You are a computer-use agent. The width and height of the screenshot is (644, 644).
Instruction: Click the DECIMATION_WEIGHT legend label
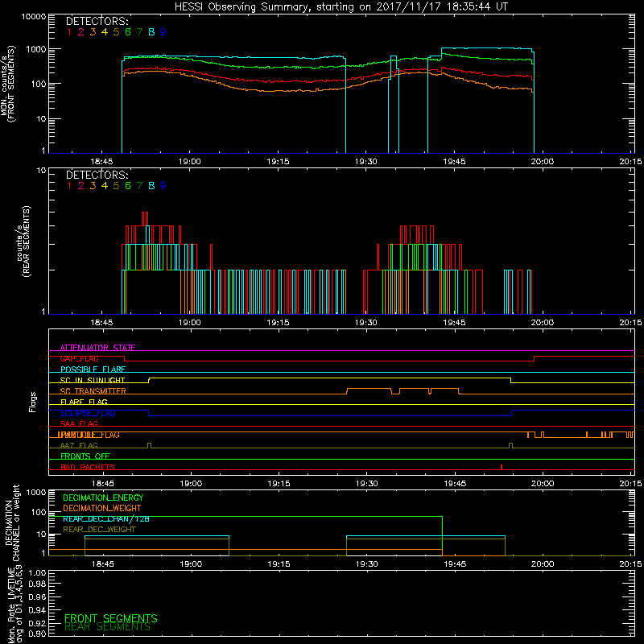(x=102, y=509)
